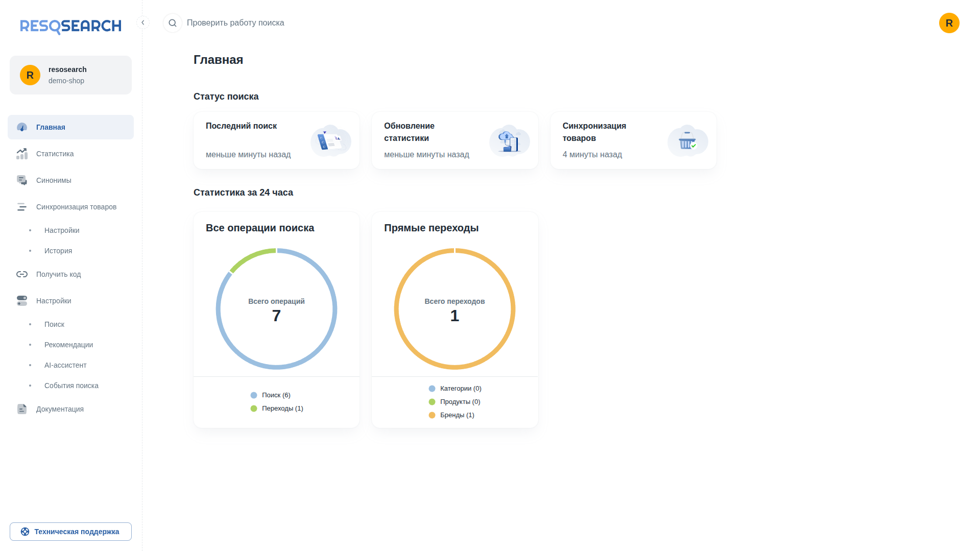Click the orange R avatar in the account card
The height and width of the screenshot is (551, 980).
pyautogui.click(x=30, y=75)
